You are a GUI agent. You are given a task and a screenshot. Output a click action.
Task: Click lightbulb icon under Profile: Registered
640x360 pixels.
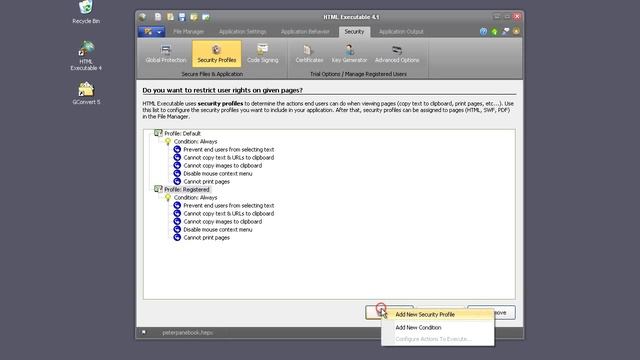(168, 197)
